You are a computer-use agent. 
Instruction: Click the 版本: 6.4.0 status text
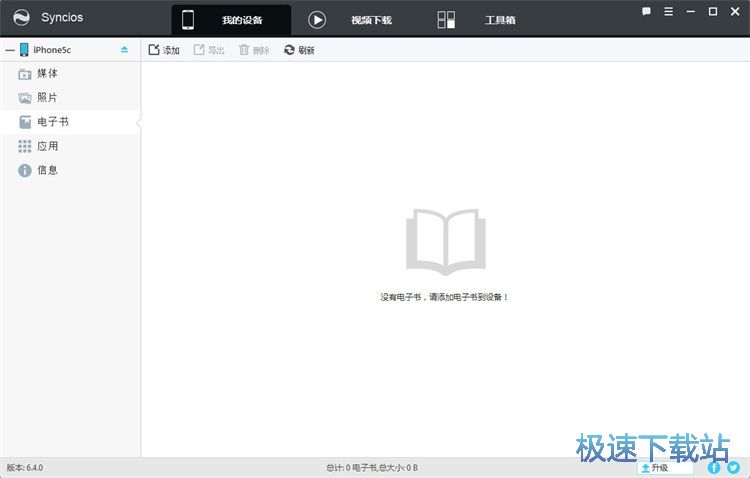pos(24,467)
